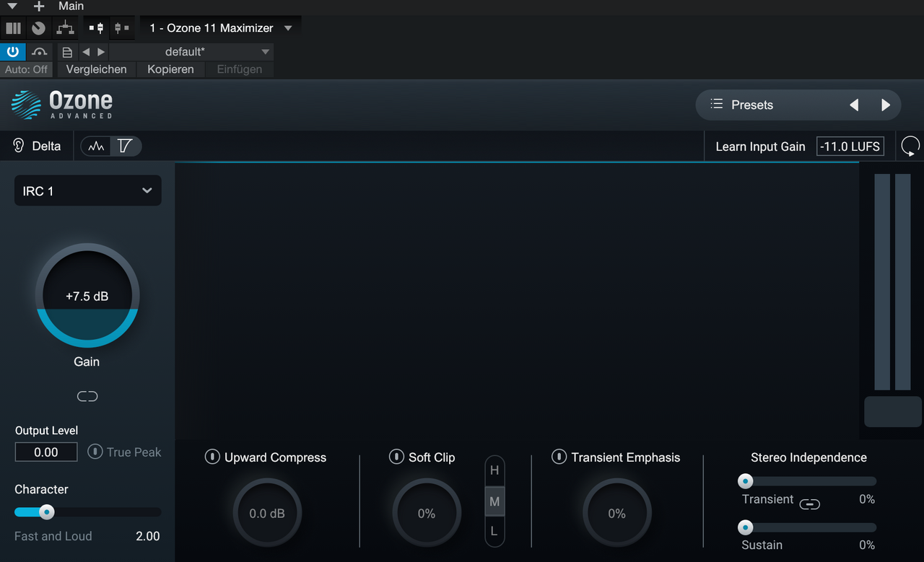Edit the Output Level 0.00 field
924x562 pixels.
pos(46,452)
